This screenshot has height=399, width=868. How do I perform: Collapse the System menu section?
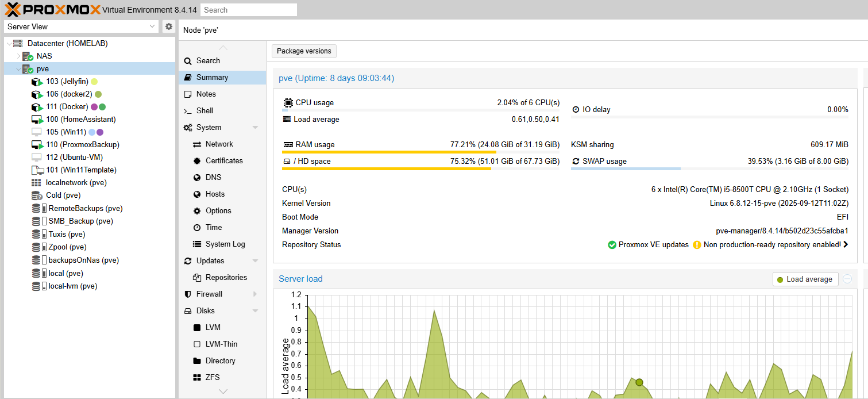pyautogui.click(x=256, y=127)
